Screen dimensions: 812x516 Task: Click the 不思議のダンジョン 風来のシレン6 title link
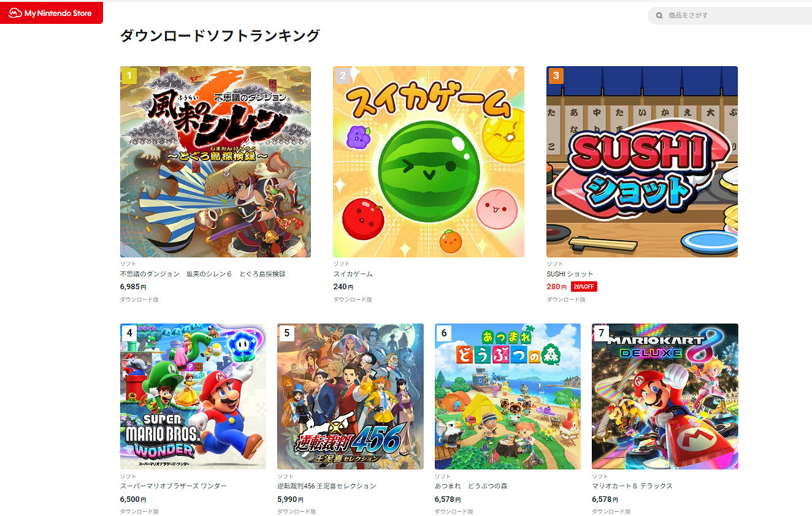coord(203,274)
